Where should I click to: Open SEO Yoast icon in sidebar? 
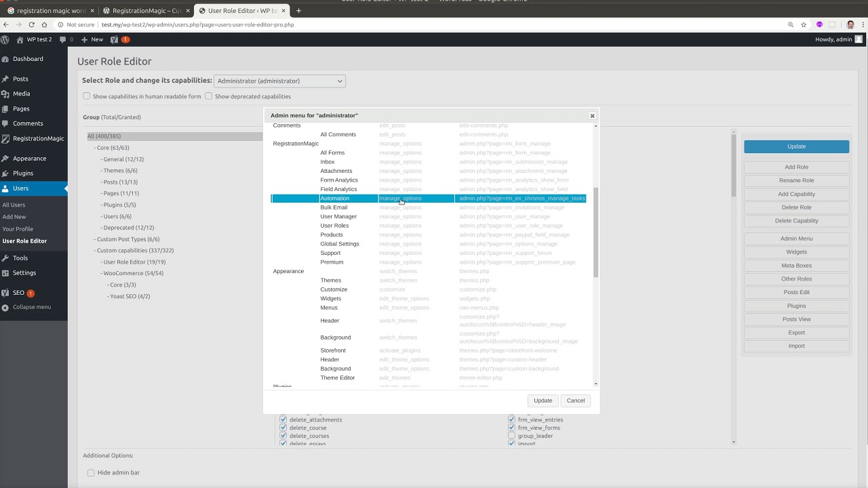(x=5, y=293)
